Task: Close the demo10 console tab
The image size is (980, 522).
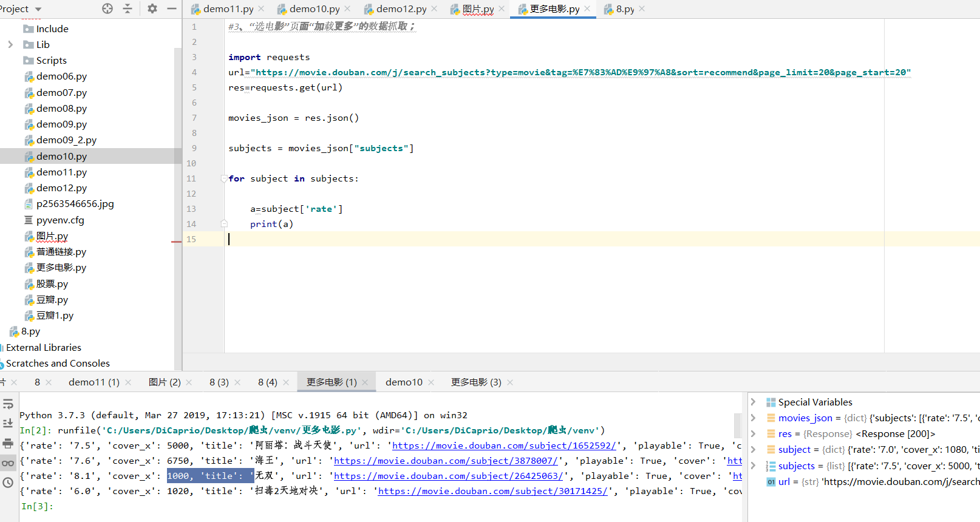Action: click(432, 382)
